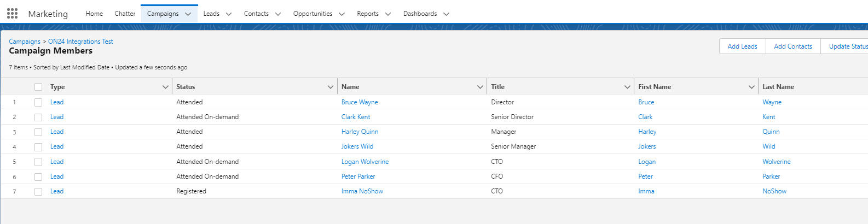This screenshot has height=224, width=868.
Task: Check the box for Harley Quinn row
Action: pos(38,132)
